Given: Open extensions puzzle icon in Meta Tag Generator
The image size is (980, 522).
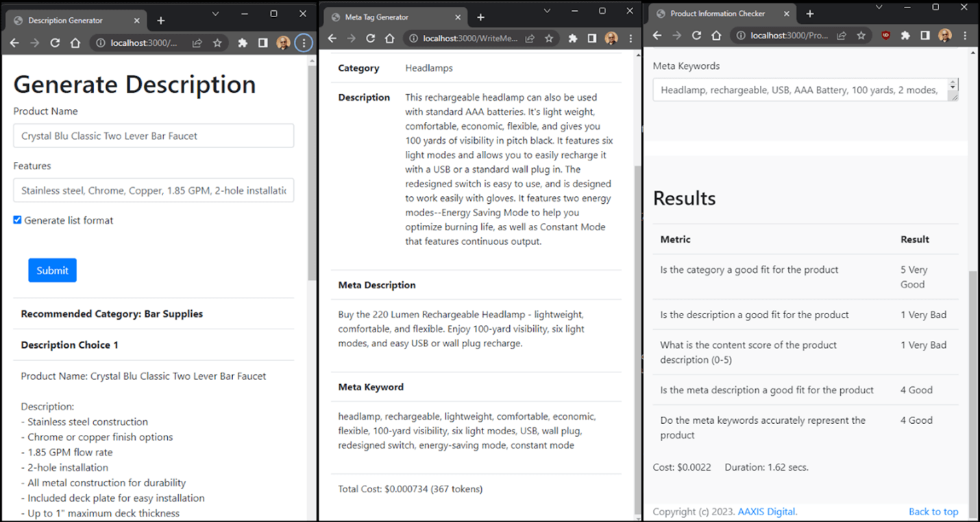Looking at the screenshot, I should coord(572,38).
